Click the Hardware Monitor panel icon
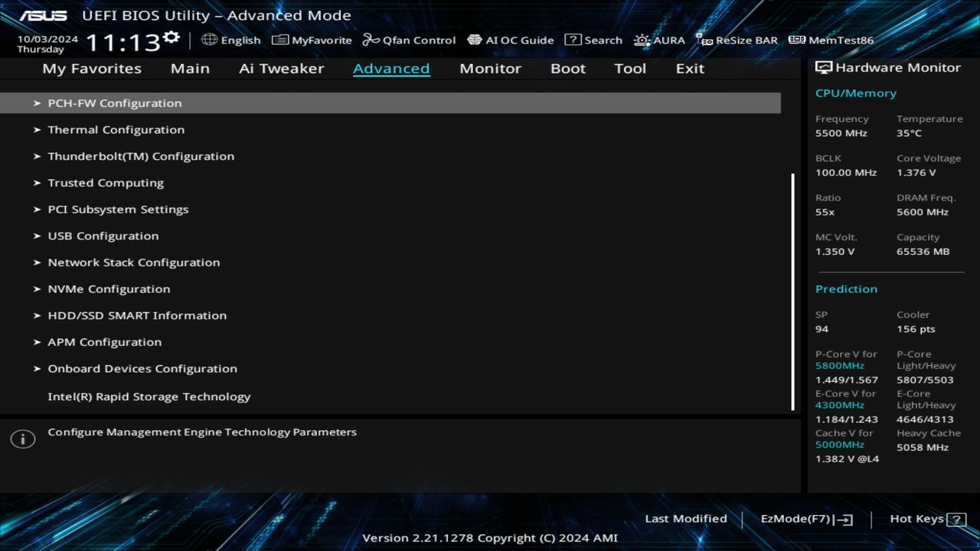Image resolution: width=980 pixels, height=551 pixels. pyautogui.click(x=824, y=67)
